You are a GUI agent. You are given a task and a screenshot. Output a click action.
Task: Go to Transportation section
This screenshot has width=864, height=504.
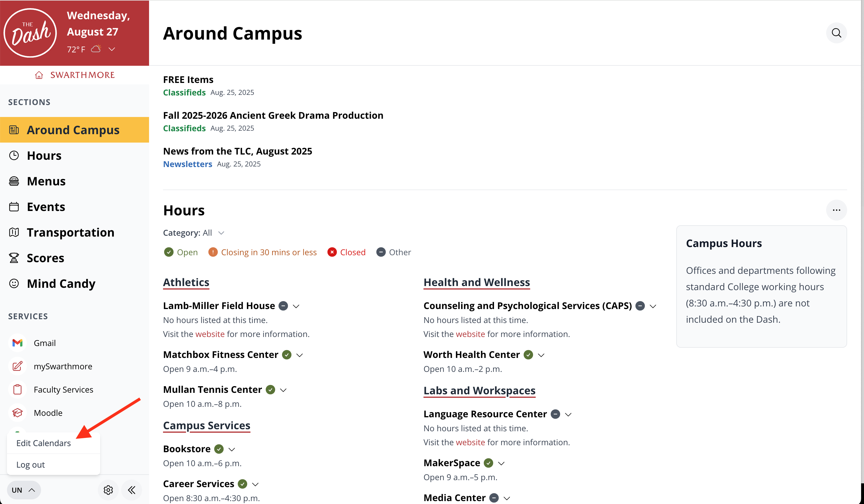pyautogui.click(x=75, y=232)
